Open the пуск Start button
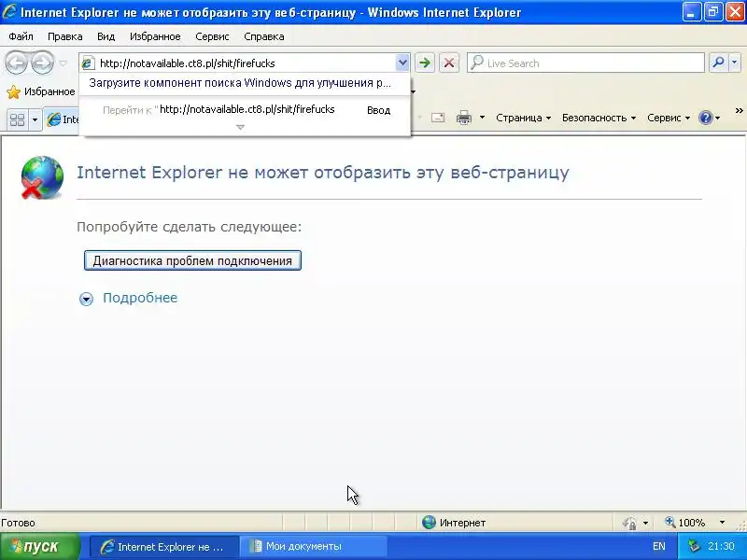 pyautogui.click(x=40, y=546)
